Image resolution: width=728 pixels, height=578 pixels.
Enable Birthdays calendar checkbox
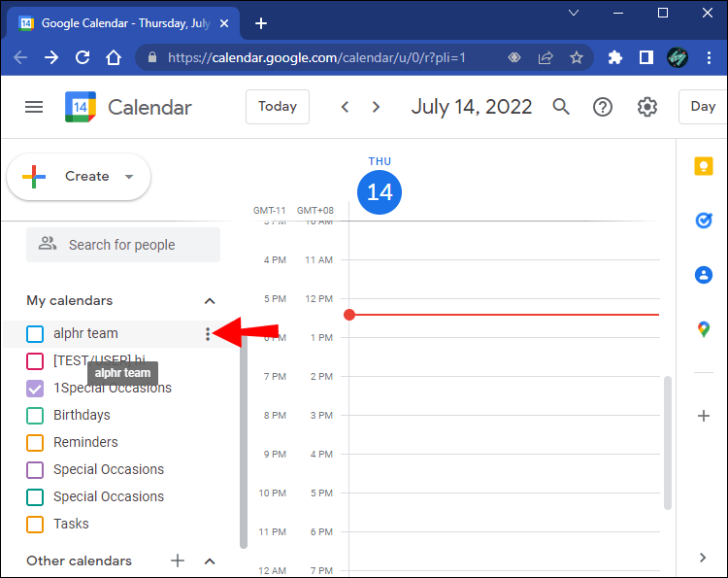pyautogui.click(x=35, y=416)
